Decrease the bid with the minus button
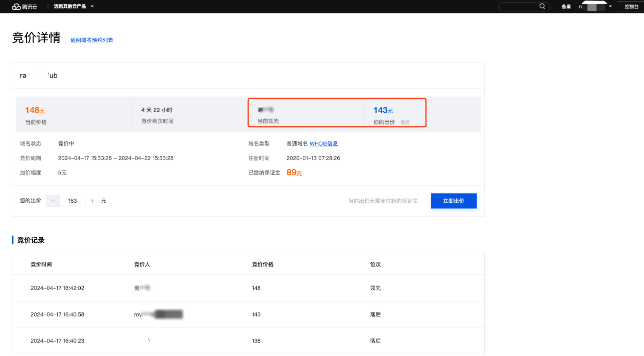The width and height of the screenshot is (644, 356). 53,201
